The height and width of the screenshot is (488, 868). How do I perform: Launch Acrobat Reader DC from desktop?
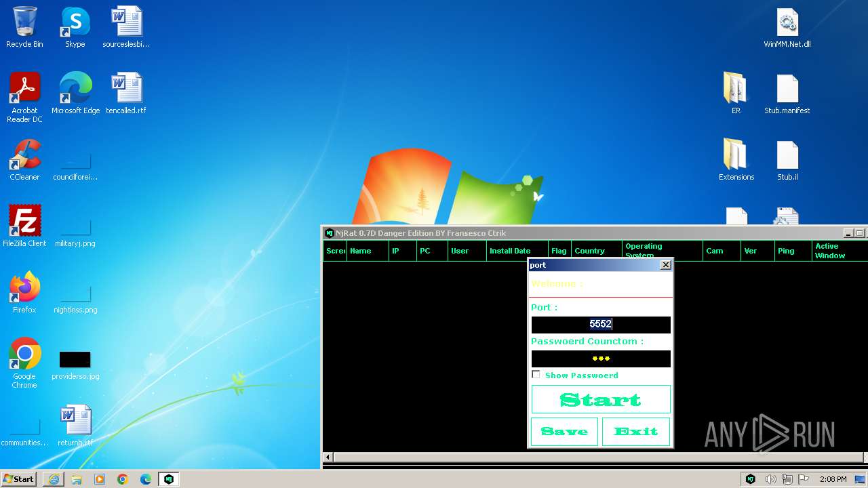tap(24, 98)
